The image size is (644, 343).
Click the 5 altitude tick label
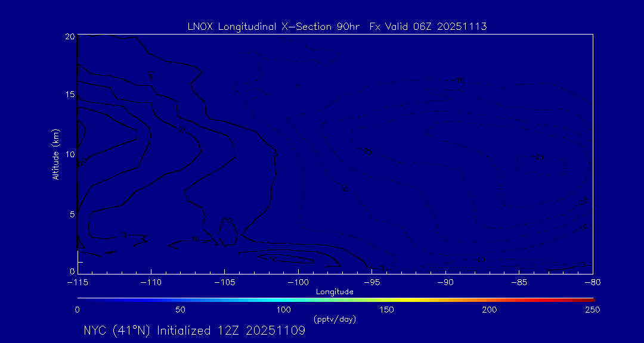pyautogui.click(x=72, y=214)
